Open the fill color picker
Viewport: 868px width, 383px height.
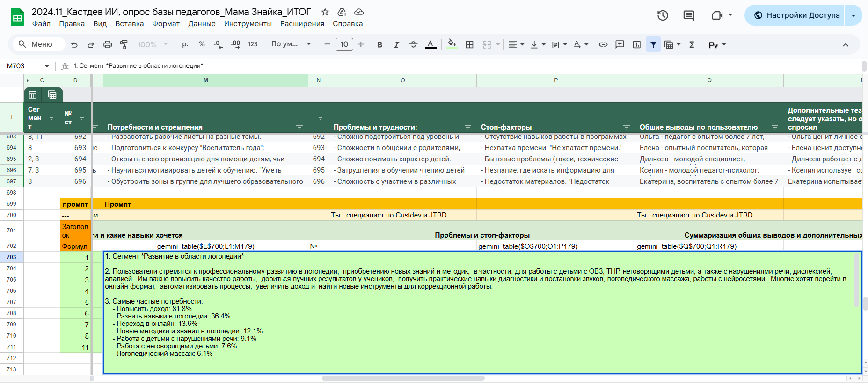click(x=452, y=44)
